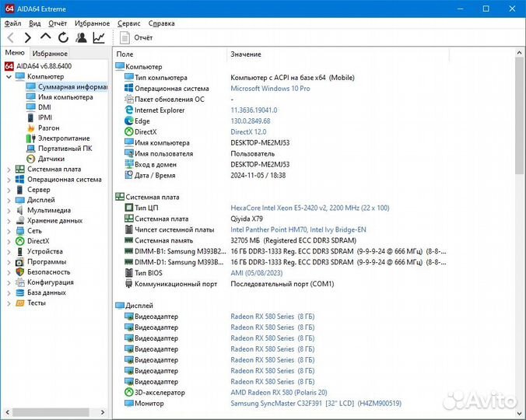The height and width of the screenshot is (420, 526).
Task: Click the Безопасность shield icon
Action: click(20, 272)
